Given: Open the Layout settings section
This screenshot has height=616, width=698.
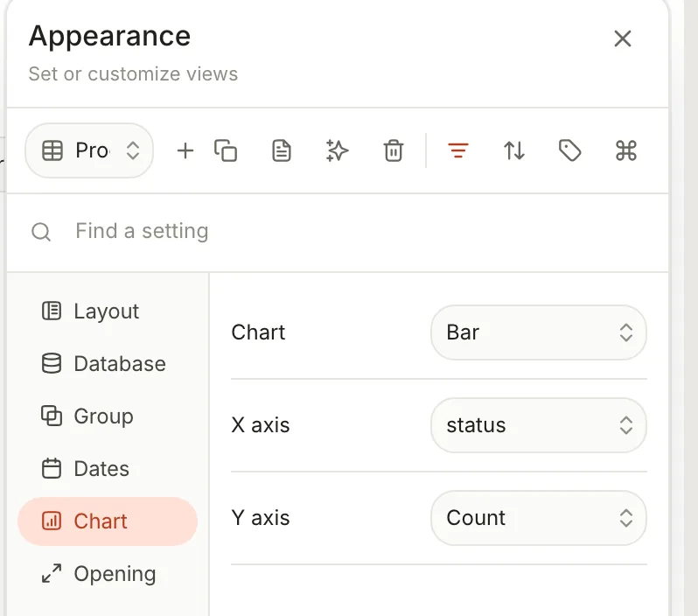Looking at the screenshot, I should click(x=108, y=311).
